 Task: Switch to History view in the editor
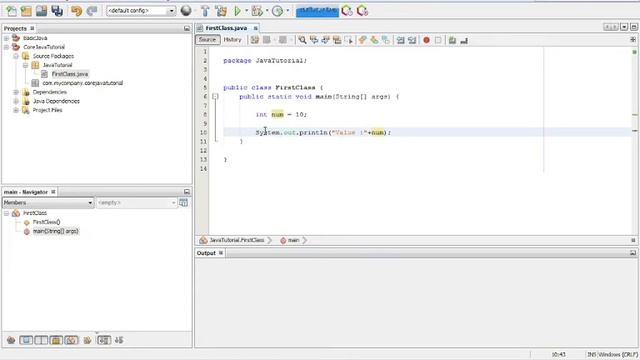click(x=233, y=40)
